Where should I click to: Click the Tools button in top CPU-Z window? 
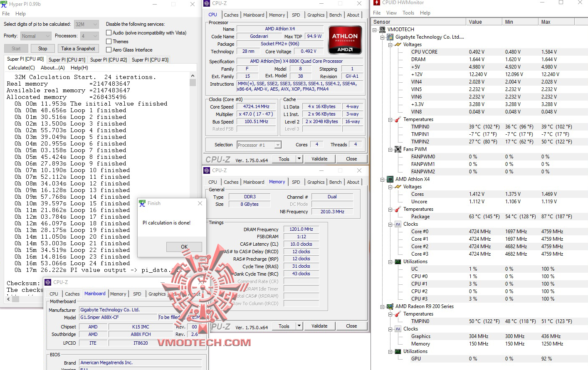click(284, 159)
